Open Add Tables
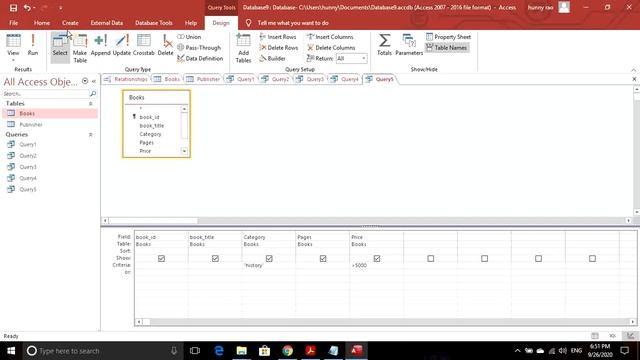This screenshot has height=360, width=640. [x=243, y=48]
